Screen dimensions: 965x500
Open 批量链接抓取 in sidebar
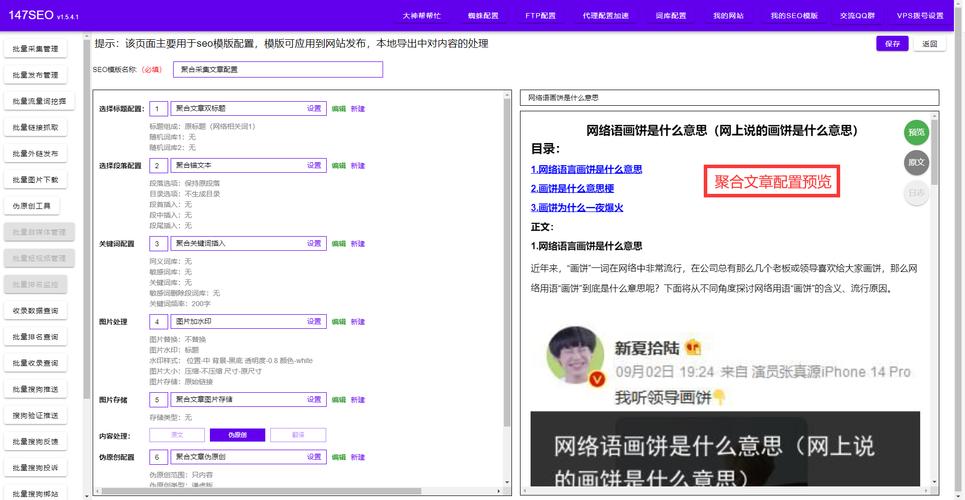click(x=36, y=127)
